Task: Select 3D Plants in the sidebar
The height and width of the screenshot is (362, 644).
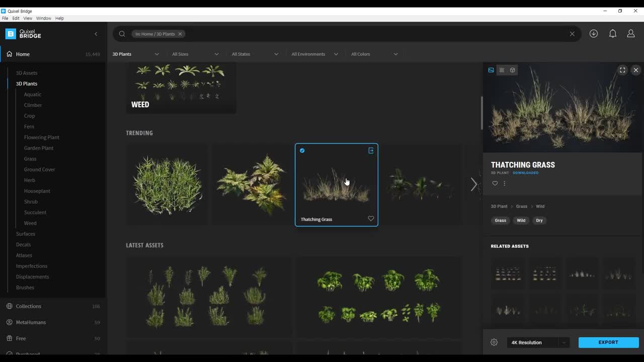Action: point(27,83)
